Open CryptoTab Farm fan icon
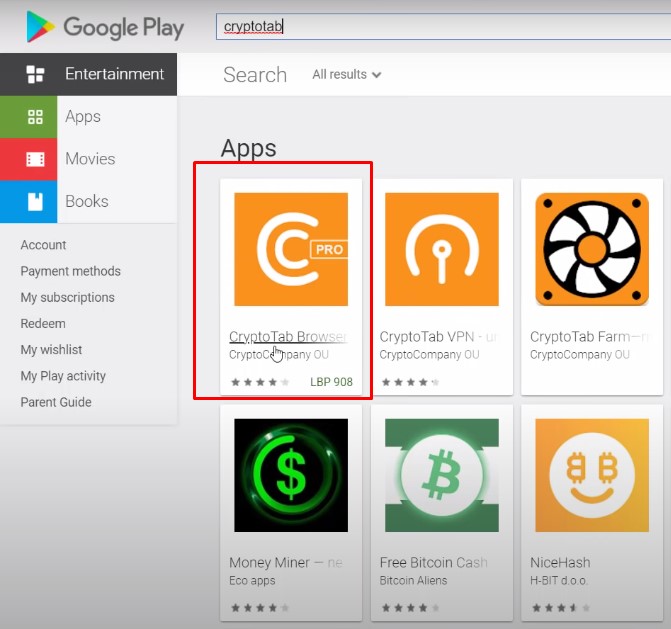 592,249
